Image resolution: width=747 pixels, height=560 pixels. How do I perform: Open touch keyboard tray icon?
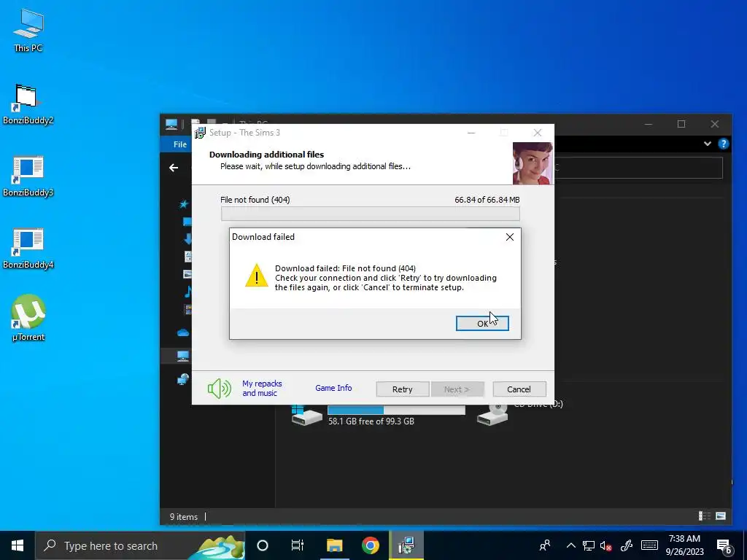(x=649, y=545)
